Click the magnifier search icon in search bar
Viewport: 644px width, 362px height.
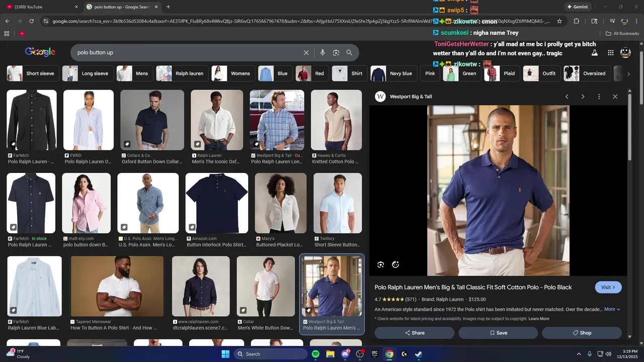coord(349,52)
